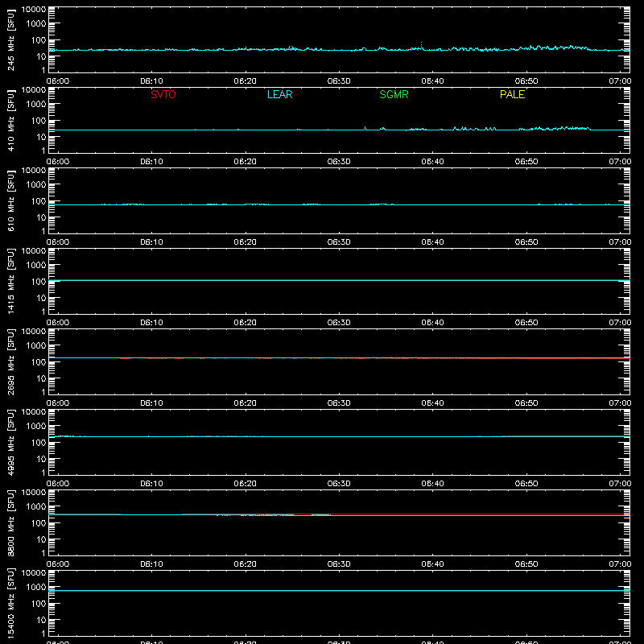Click the 06:30 time label under 8800 MHz panel
This screenshot has width=644, height=644.
(x=339, y=564)
